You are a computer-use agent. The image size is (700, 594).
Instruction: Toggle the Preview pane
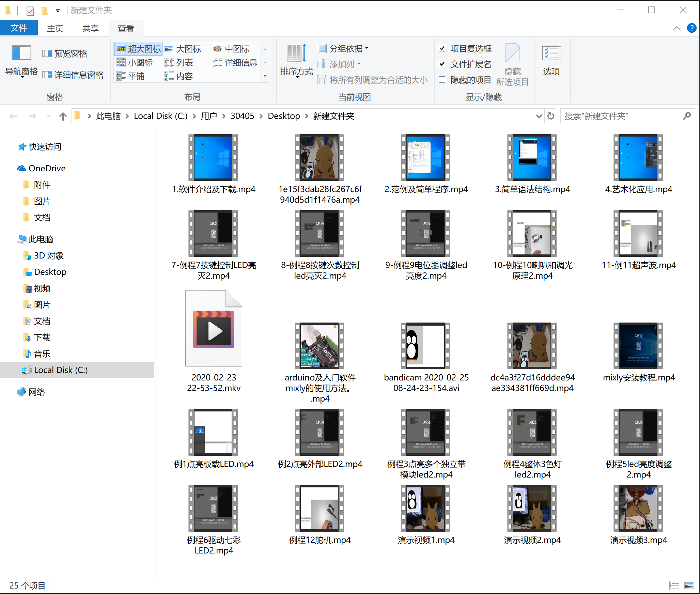(65, 54)
